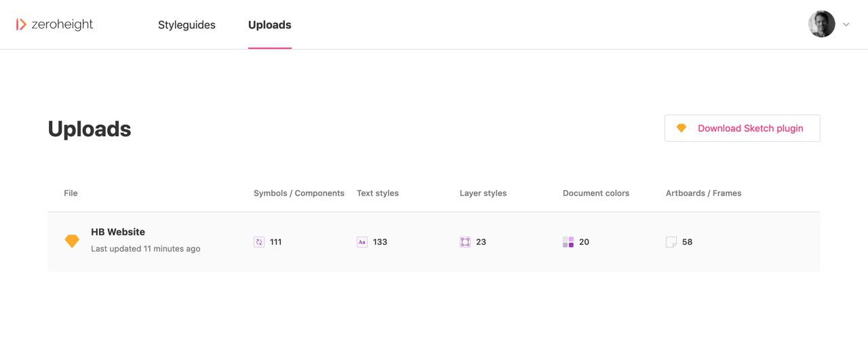Click the zeroheight logo icon
The image size is (868, 339).
pos(21,24)
